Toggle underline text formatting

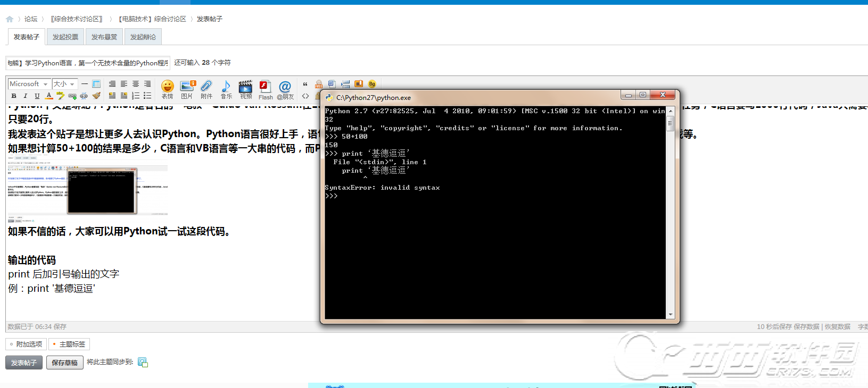point(37,96)
